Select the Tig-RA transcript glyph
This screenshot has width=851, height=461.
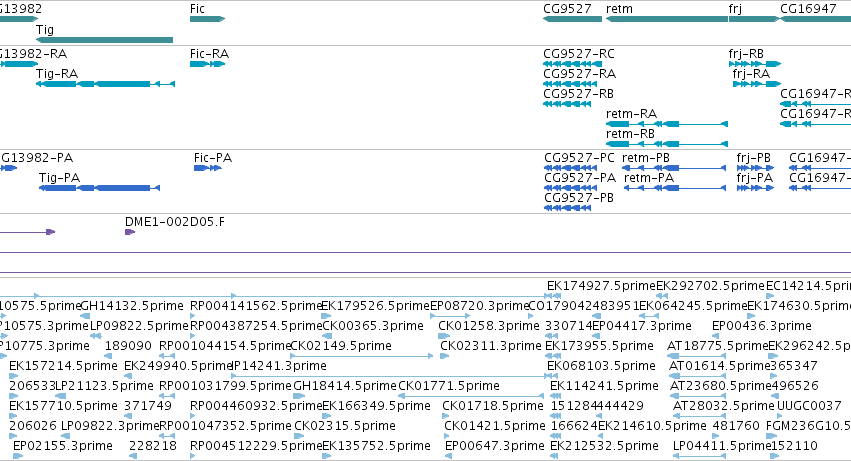[x=105, y=84]
